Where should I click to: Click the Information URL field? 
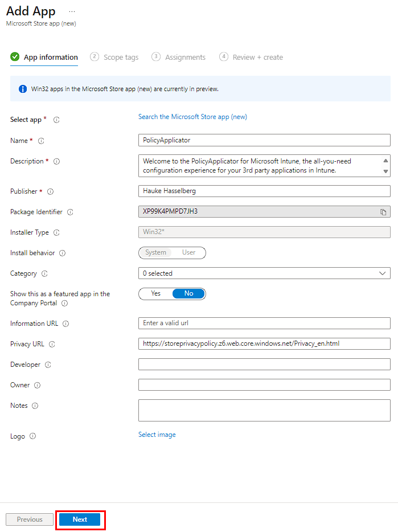(264, 323)
